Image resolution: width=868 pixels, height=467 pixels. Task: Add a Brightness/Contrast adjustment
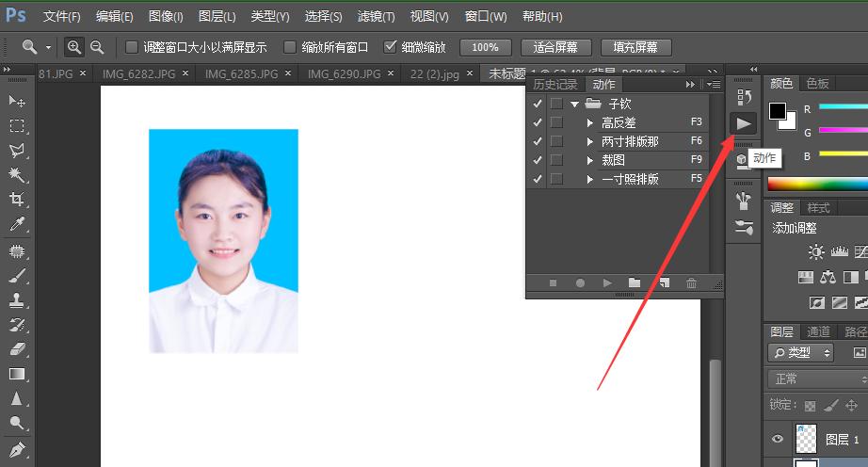pyautogui.click(x=816, y=252)
